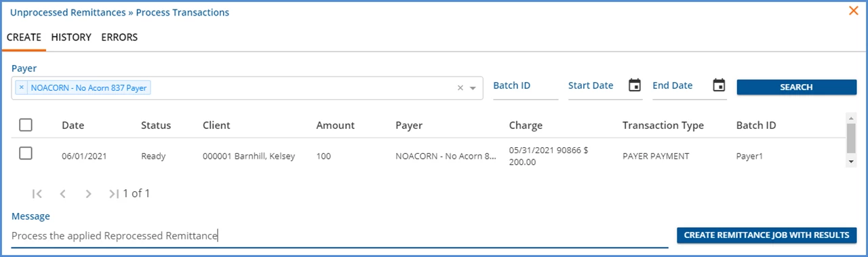
Task: Clear all selected payers with the x icon
Action: point(460,87)
